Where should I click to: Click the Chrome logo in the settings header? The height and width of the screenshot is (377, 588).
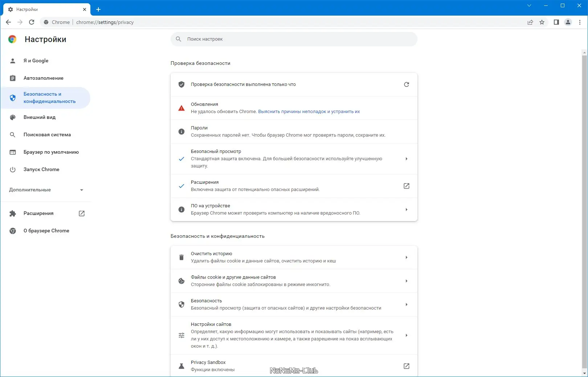(x=13, y=39)
